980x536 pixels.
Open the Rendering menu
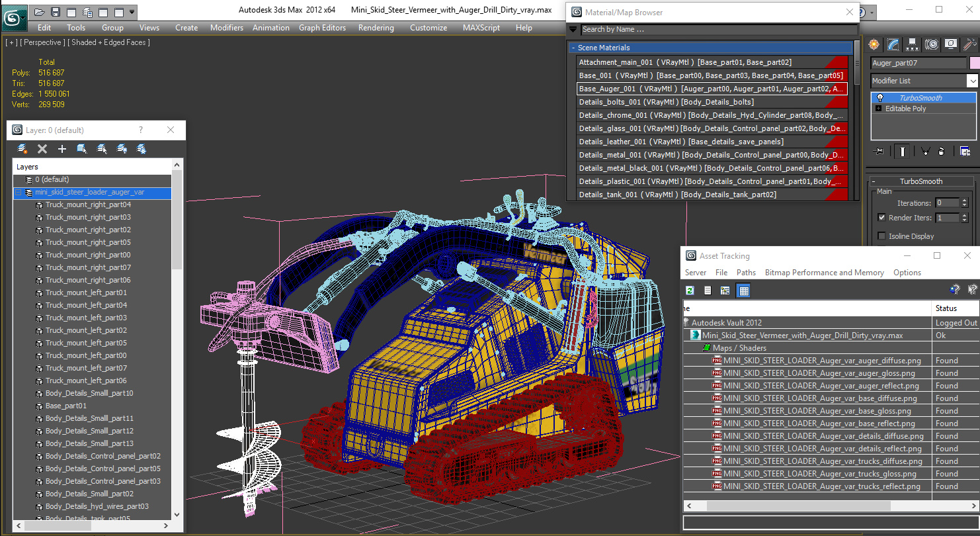coord(376,28)
